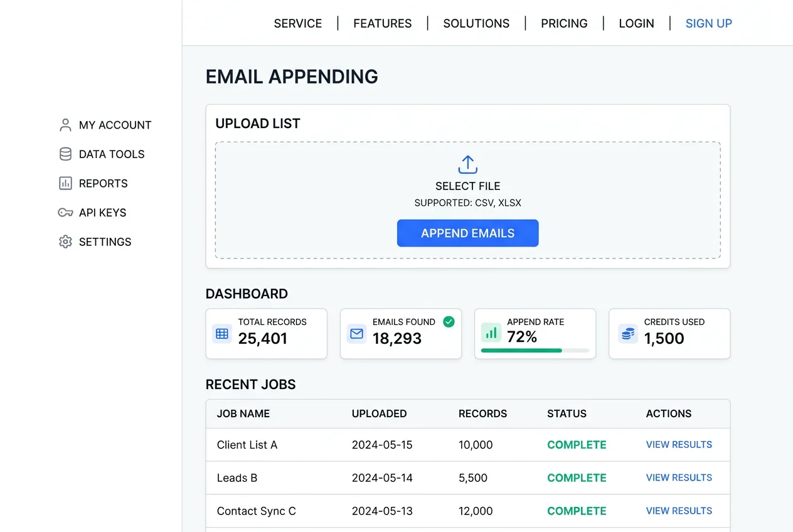
Task: Click the file upload arrow icon
Action: coord(467,164)
